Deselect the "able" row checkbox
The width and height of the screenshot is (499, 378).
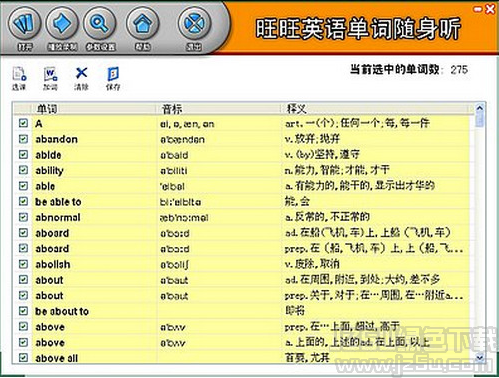coord(23,186)
